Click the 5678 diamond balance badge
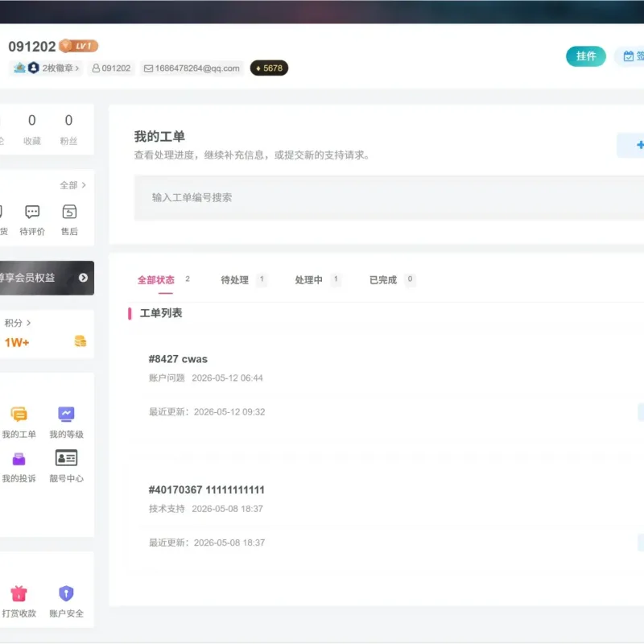 269,68
